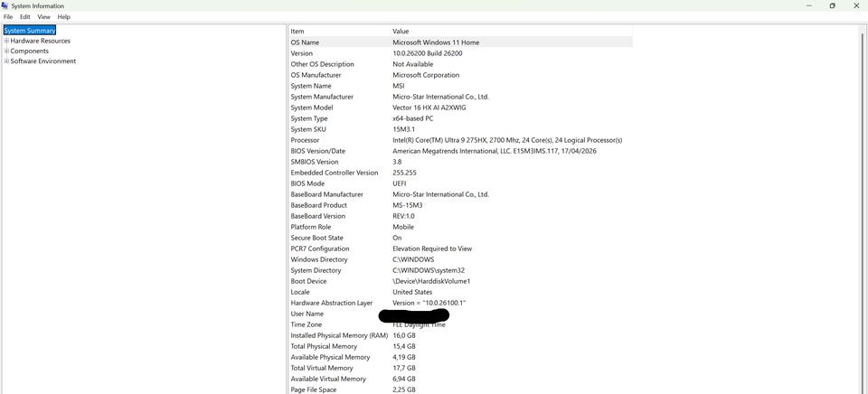Select the System Name row
The image size is (868, 394).
pyautogui.click(x=460, y=86)
